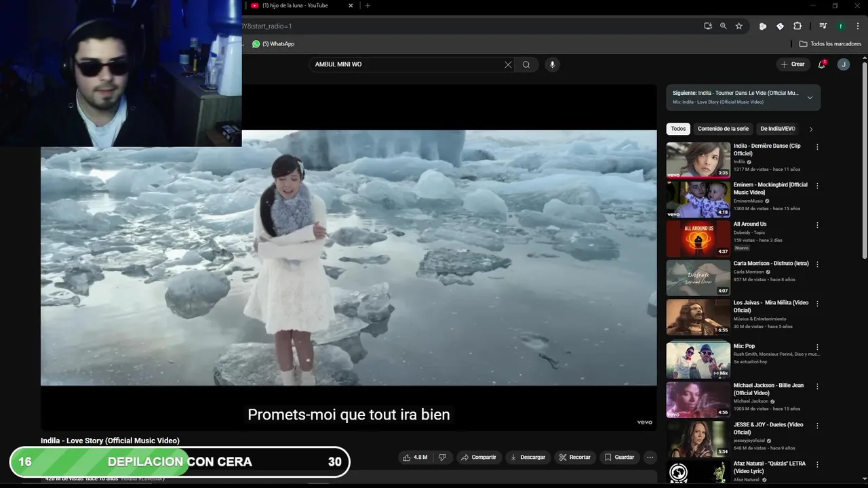
Task: Close the 'hijo de la luna' browser tab
Action: (351, 5)
